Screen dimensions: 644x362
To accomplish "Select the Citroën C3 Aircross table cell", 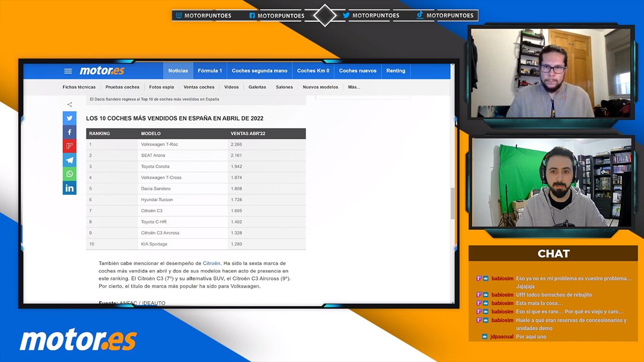I will point(183,233).
